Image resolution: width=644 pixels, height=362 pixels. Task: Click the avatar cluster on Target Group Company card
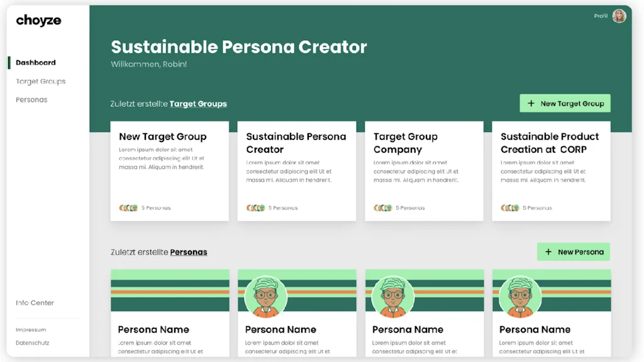click(382, 207)
